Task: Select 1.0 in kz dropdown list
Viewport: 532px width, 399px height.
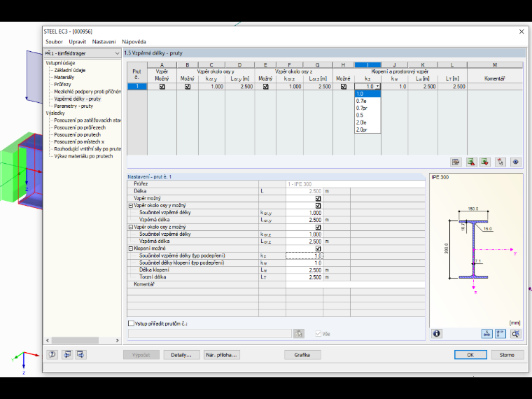Action: tap(367, 94)
